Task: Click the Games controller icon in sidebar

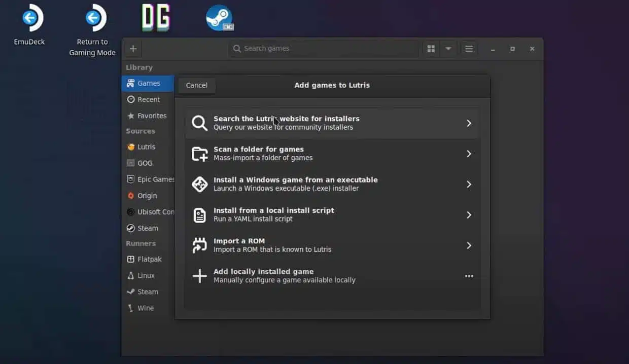Action: [x=131, y=83]
